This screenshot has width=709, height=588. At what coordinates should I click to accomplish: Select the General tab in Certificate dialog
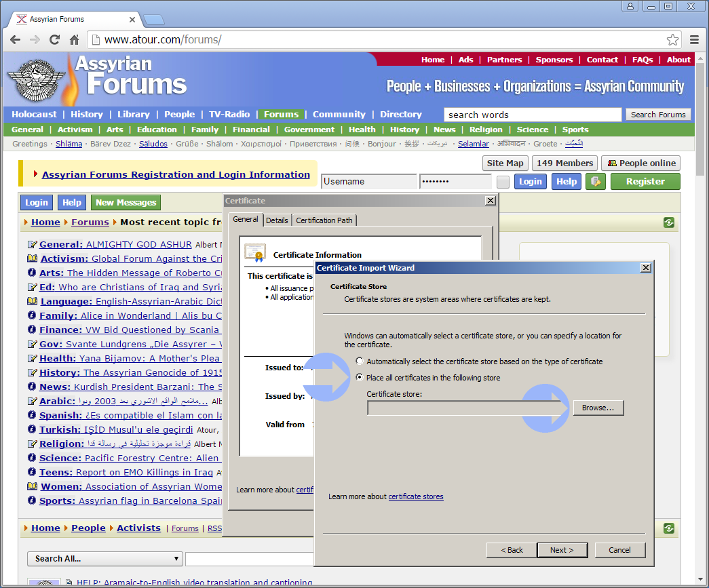point(246,219)
